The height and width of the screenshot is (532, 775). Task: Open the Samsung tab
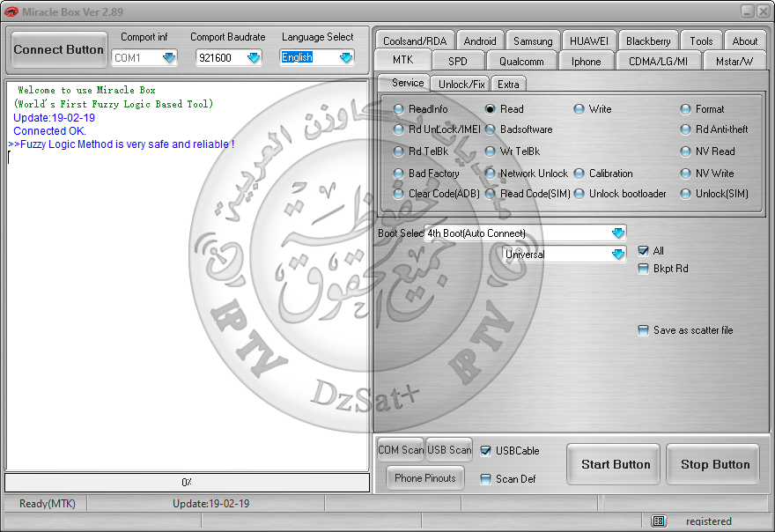(533, 41)
